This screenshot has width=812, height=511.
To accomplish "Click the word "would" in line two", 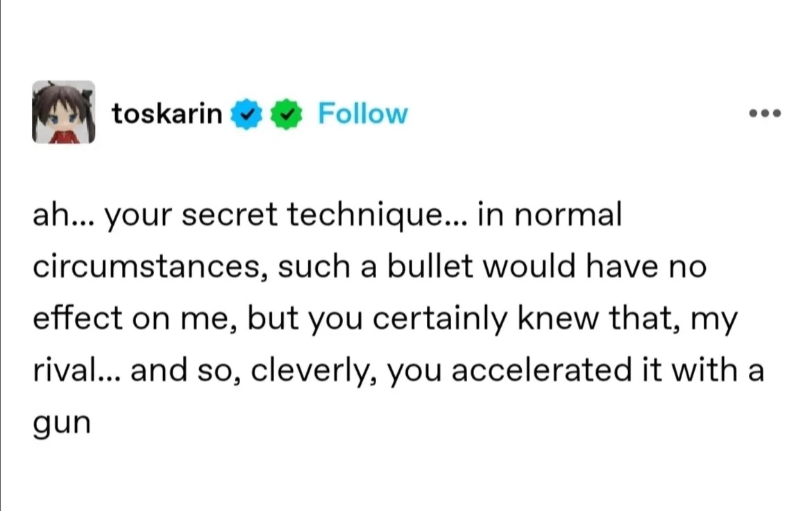I will click(530, 266).
